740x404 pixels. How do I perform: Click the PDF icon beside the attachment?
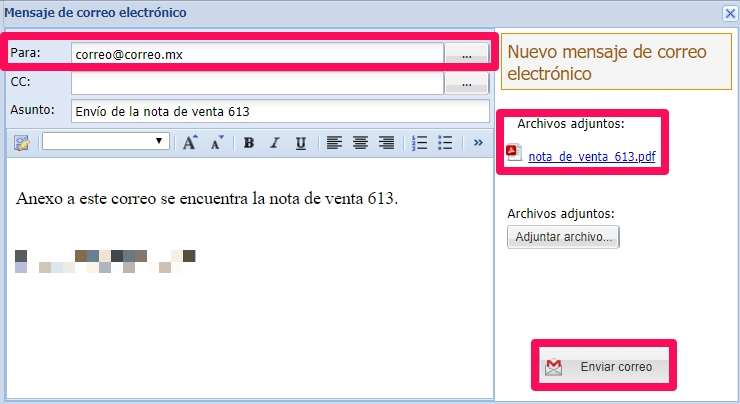pyautogui.click(x=514, y=153)
